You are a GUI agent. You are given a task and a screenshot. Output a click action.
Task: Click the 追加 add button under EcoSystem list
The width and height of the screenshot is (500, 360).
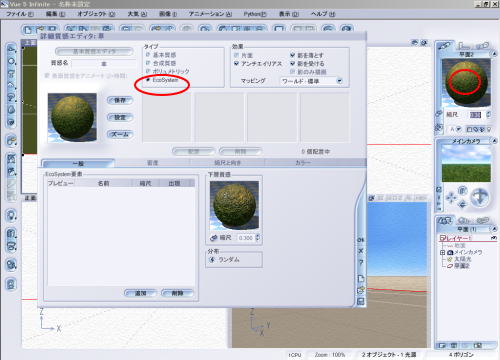click(x=140, y=293)
